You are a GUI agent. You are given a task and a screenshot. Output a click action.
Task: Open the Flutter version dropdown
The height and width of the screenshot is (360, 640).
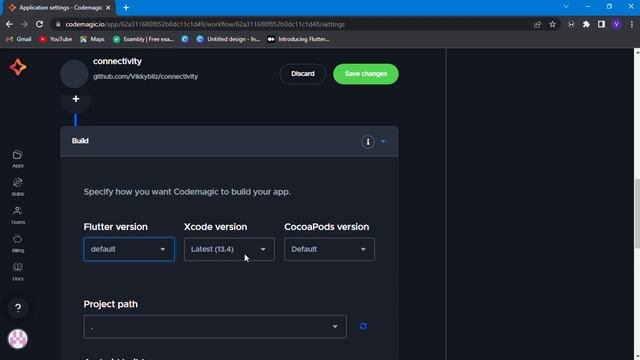pyautogui.click(x=129, y=249)
